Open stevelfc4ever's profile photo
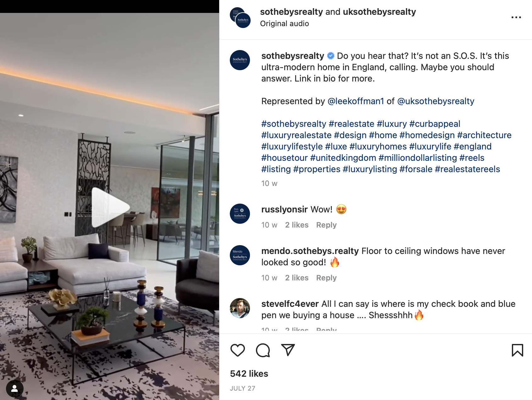The image size is (532, 400). point(240,308)
